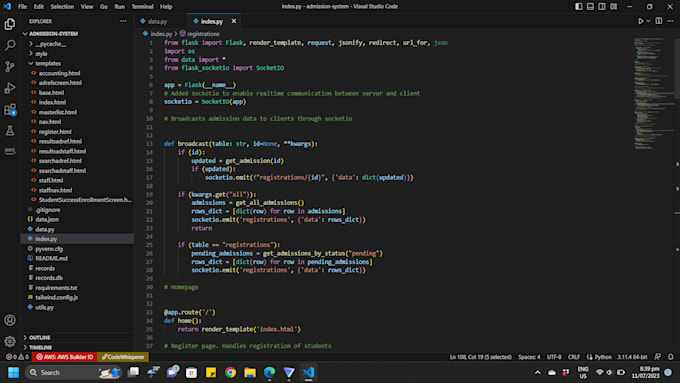Screen dimensions: 680x383
Task: Toggle the bottom panel
Action: click(x=590, y=7)
